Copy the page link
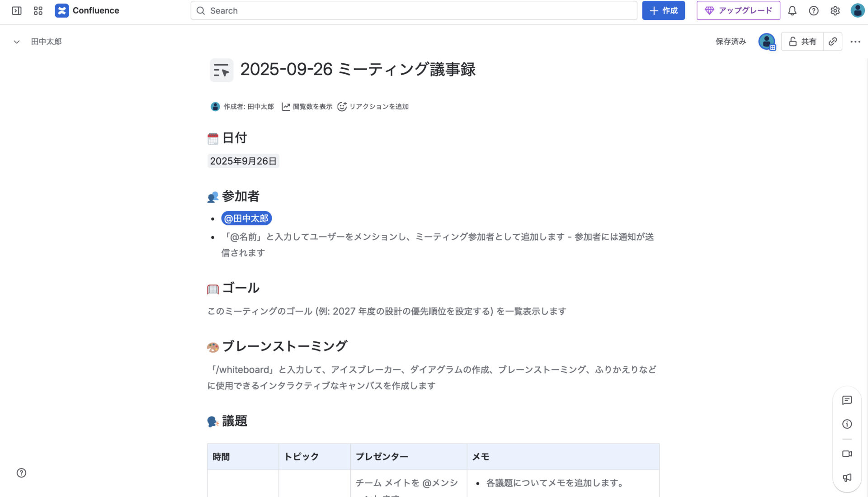 coord(833,41)
